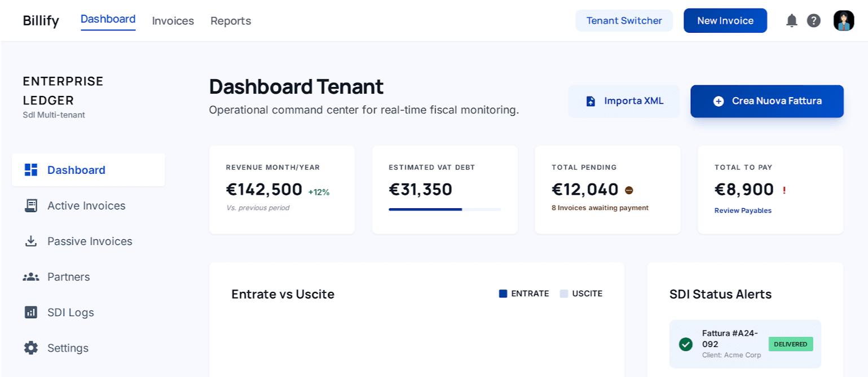
Task: Click the Settings gear icon
Action: pyautogui.click(x=31, y=348)
